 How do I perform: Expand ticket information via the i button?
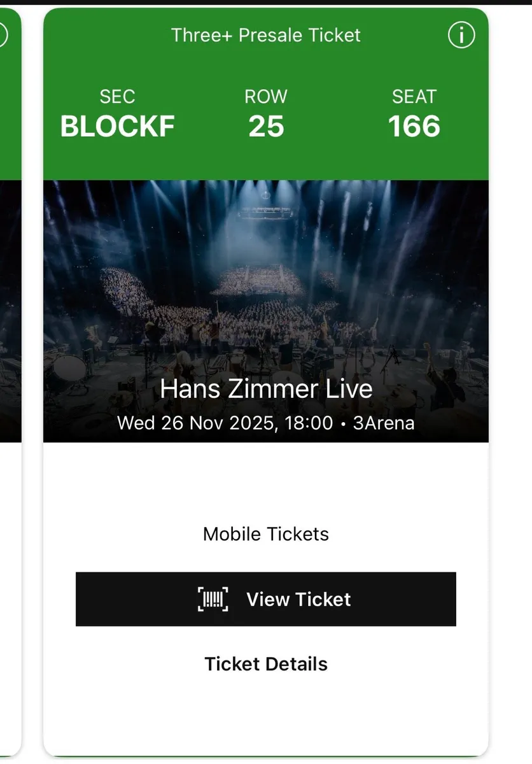pos(461,35)
